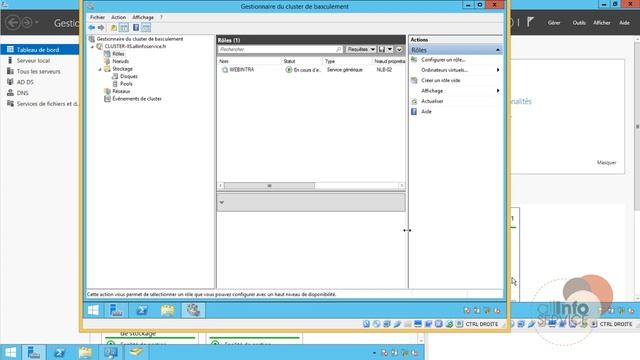This screenshot has width=640, height=360.
Task: Expand the collapsed details pane chevron
Action: (222, 202)
